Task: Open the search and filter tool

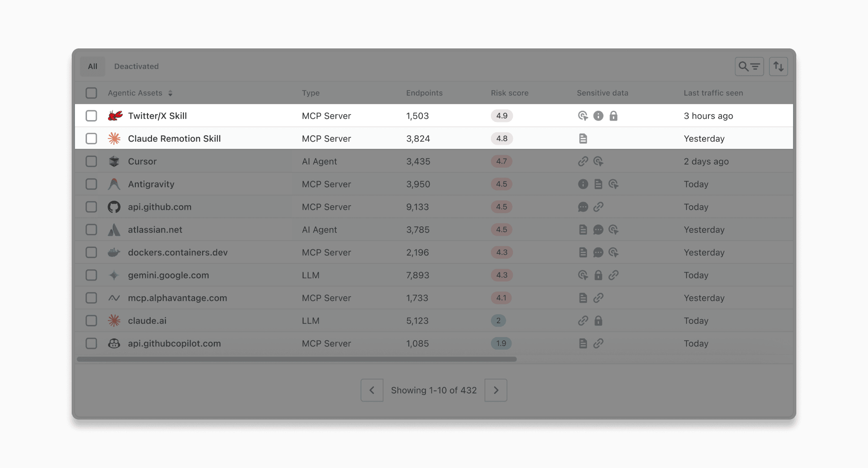Action: click(749, 66)
